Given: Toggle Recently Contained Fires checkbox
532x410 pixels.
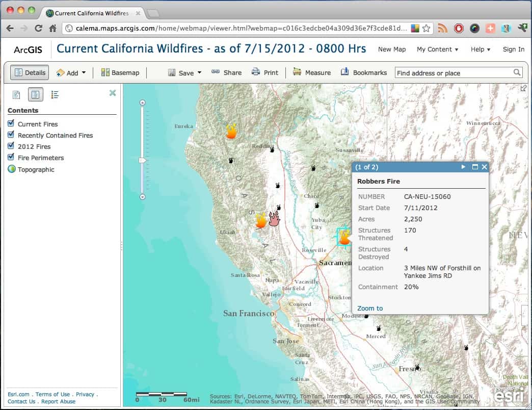Looking at the screenshot, I should pyautogui.click(x=11, y=135).
